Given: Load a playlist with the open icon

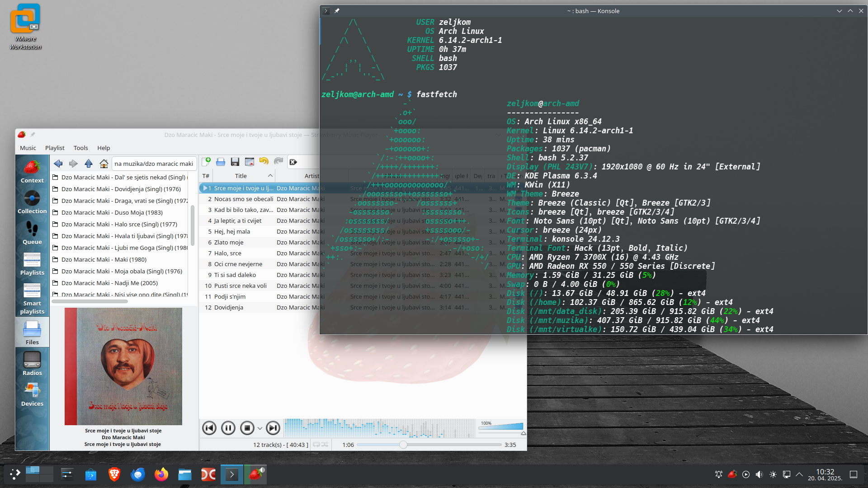Looking at the screenshot, I should point(221,162).
